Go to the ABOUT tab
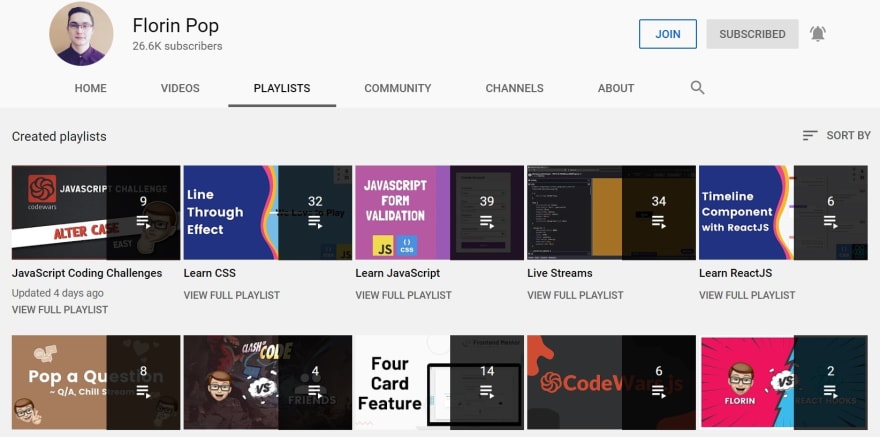This screenshot has width=880, height=437. pyautogui.click(x=616, y=88)
